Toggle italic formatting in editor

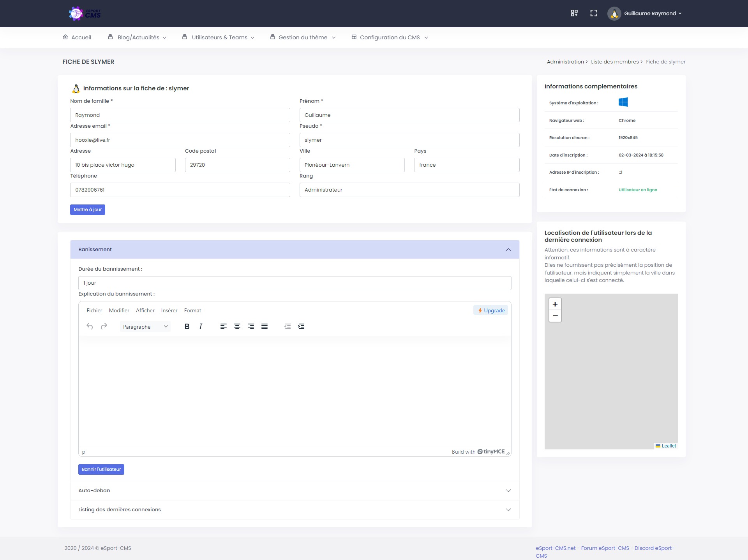[201, 326]
